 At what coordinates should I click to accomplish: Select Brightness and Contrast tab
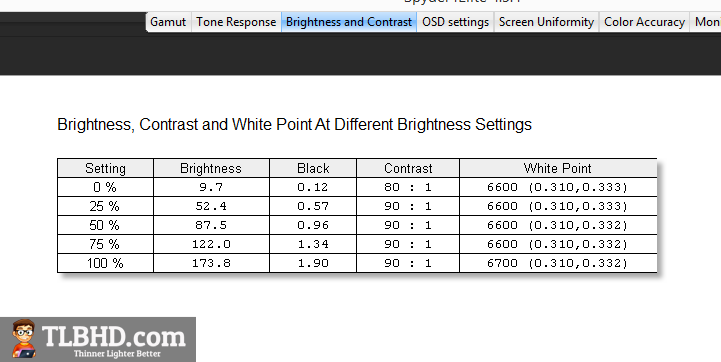pos(349,22)
